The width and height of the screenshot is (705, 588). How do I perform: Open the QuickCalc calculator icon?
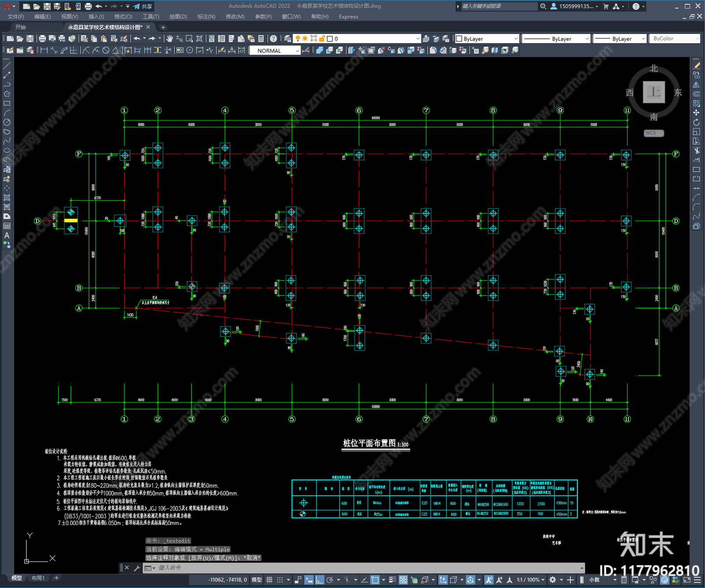(261, 39)
